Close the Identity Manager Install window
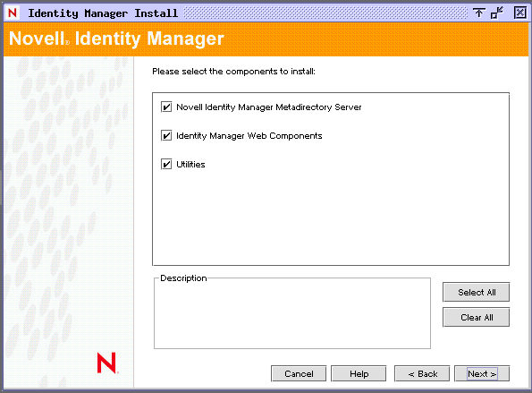 520,13
